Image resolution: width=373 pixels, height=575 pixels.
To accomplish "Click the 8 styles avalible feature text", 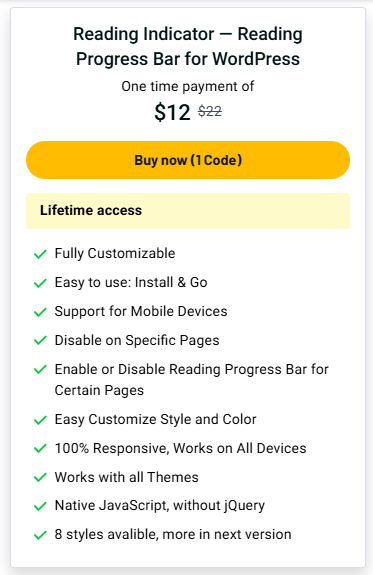I will coord(173,534).
